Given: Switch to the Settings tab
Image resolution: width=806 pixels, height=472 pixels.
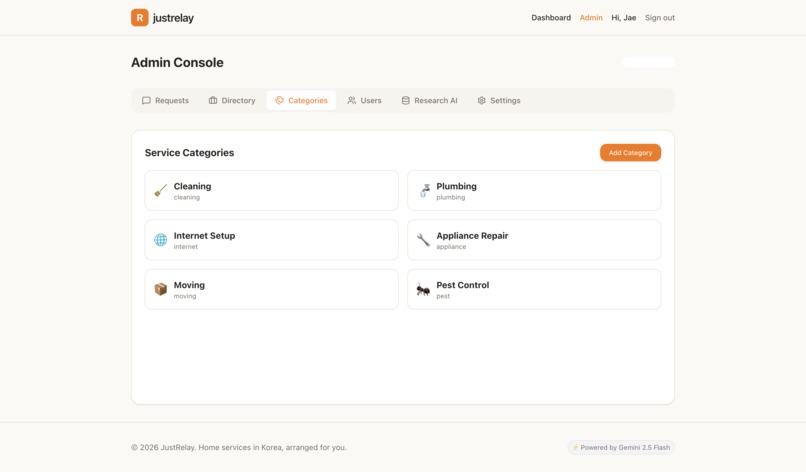Looking at the screenshot, I should (x=499, y=100).
